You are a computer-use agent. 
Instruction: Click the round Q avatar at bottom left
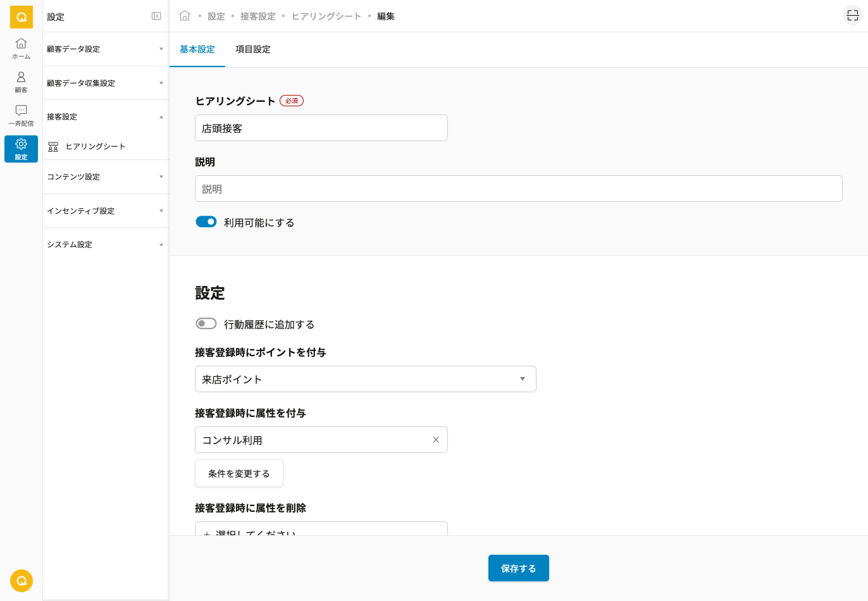pos(21,580)
